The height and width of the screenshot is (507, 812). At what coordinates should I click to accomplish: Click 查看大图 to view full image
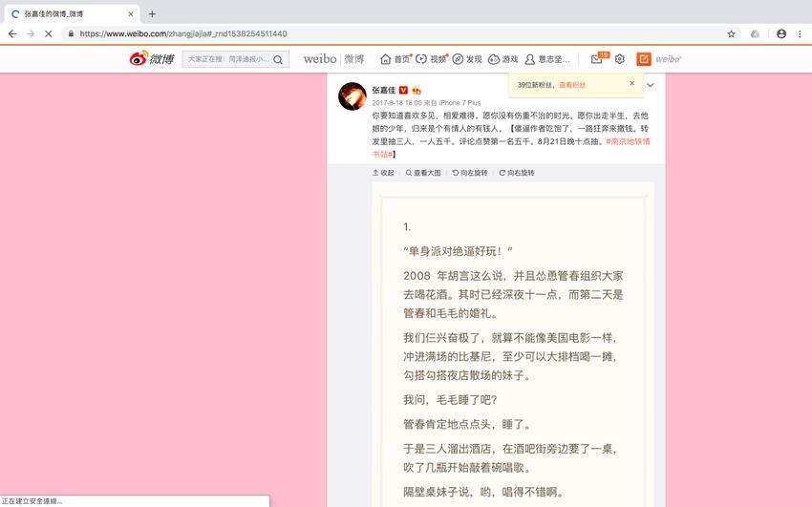(423, 173)
